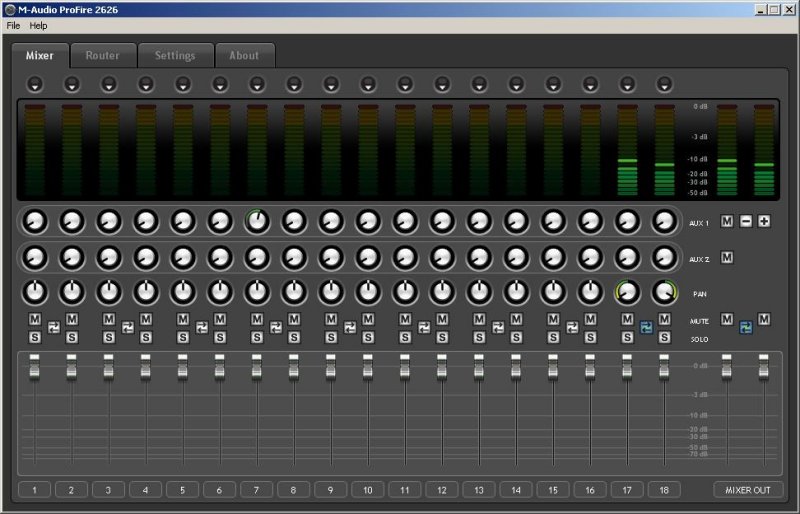800x514 pixels.
Task: Click the MIXER OUT button
Action: click(748, 490)
